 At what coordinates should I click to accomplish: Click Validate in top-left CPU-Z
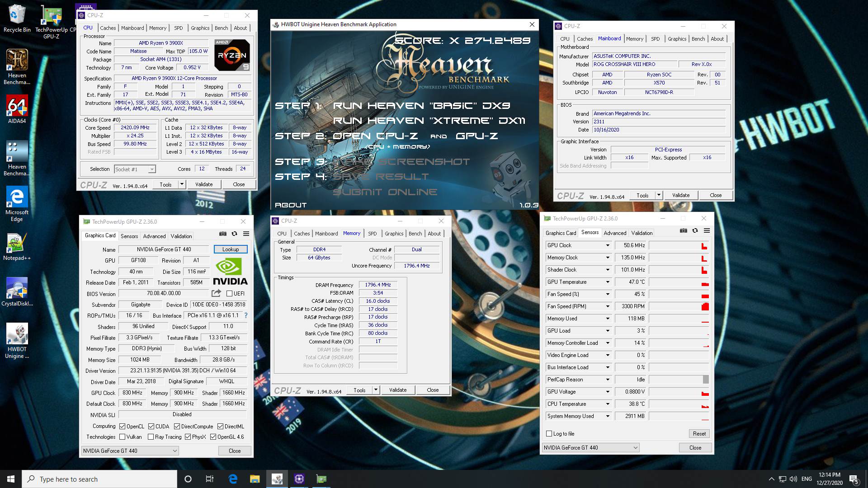204,184
